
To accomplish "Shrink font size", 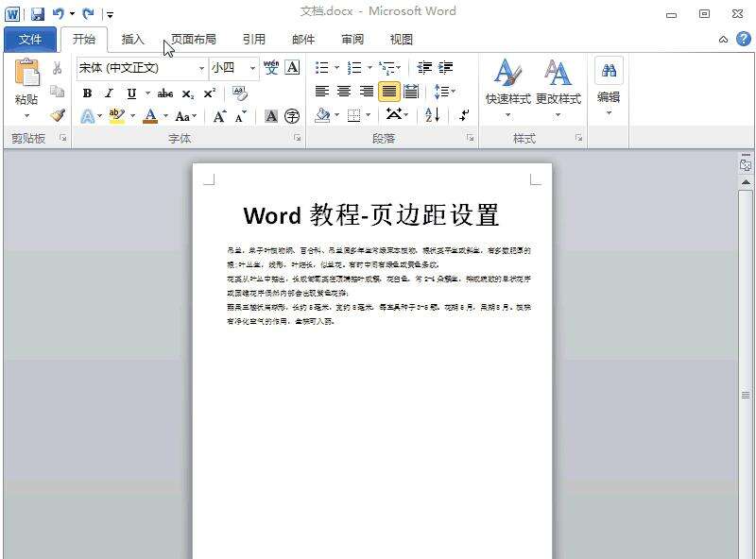I will pos(241,116).
